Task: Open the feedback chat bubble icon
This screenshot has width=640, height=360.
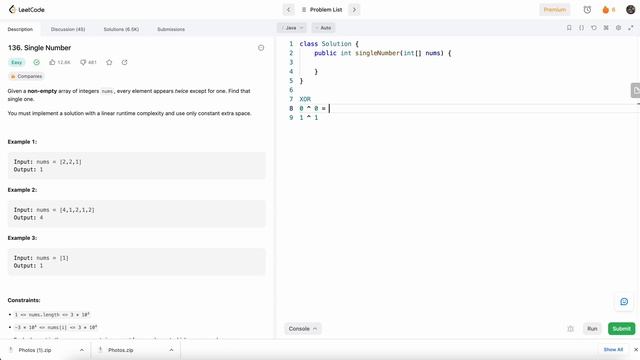Action: [624, 302]
